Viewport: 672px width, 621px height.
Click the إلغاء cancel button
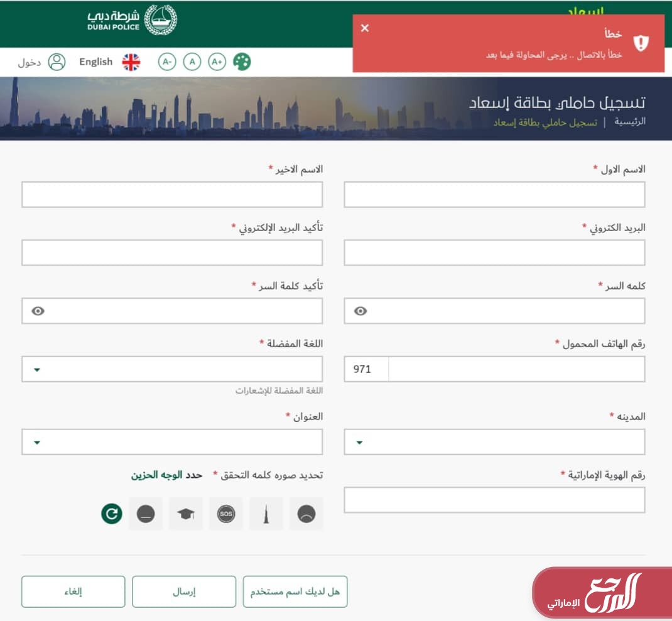73,591
